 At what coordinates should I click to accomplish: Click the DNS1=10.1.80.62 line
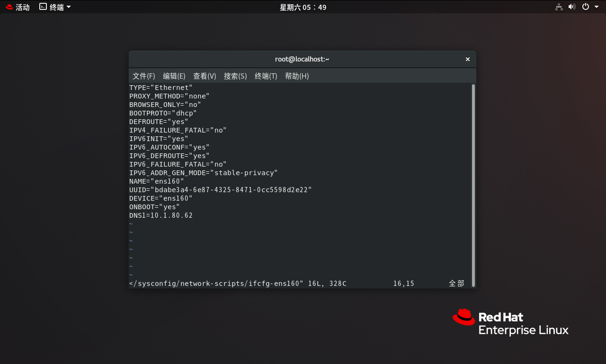(x=161, y=215)
